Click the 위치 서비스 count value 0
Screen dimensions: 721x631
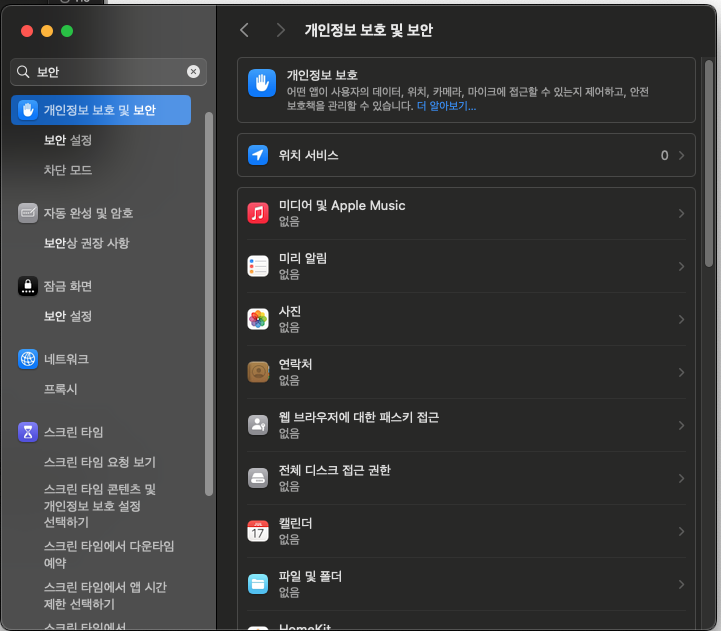[x=664, y=155]
